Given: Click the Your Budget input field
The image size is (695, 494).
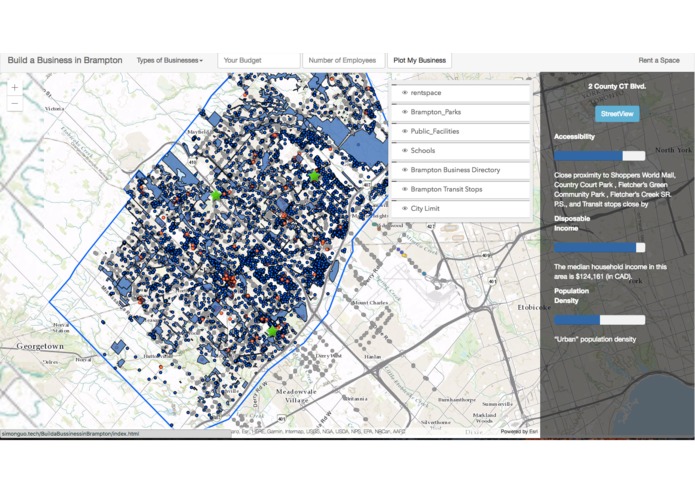Looking at the screenshot, I should click(259, 60).
